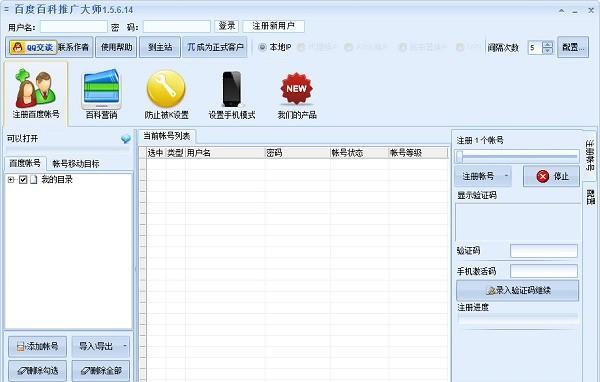Click the 显示验证码 image box

(517, 222)
